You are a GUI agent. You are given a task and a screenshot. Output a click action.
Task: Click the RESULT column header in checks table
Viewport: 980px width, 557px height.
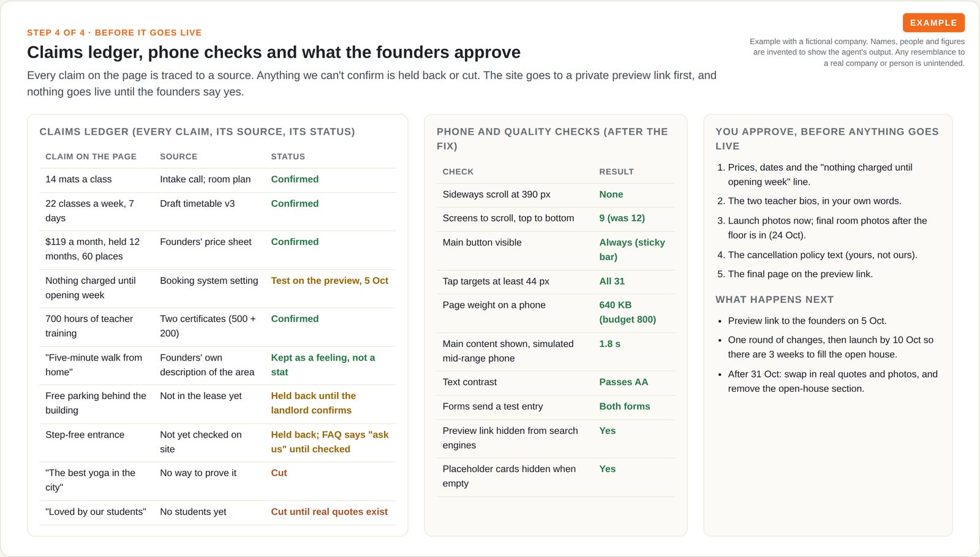616,172
